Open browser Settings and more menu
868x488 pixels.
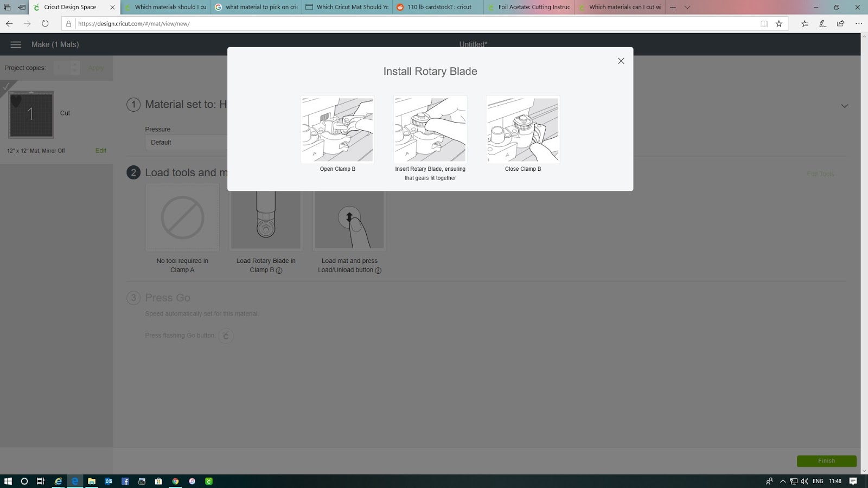click(858, 23)
